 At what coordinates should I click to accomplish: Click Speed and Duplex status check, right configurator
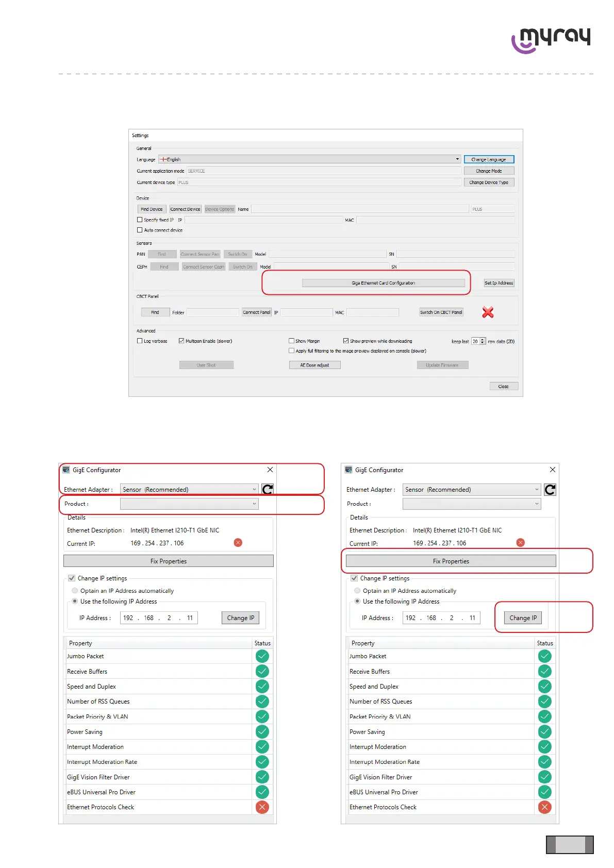pos(545,686)
